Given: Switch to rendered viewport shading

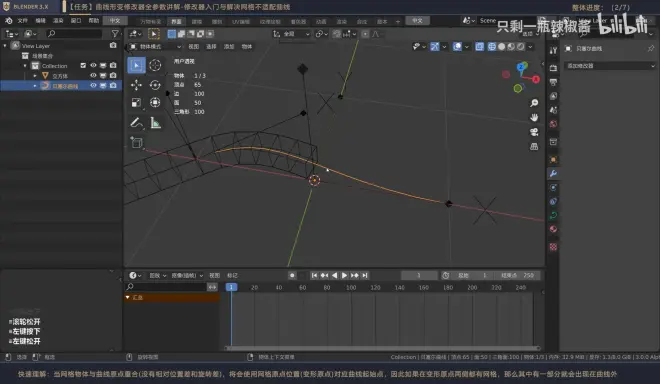Looking at the screenshot, I should tap(521, 46).
